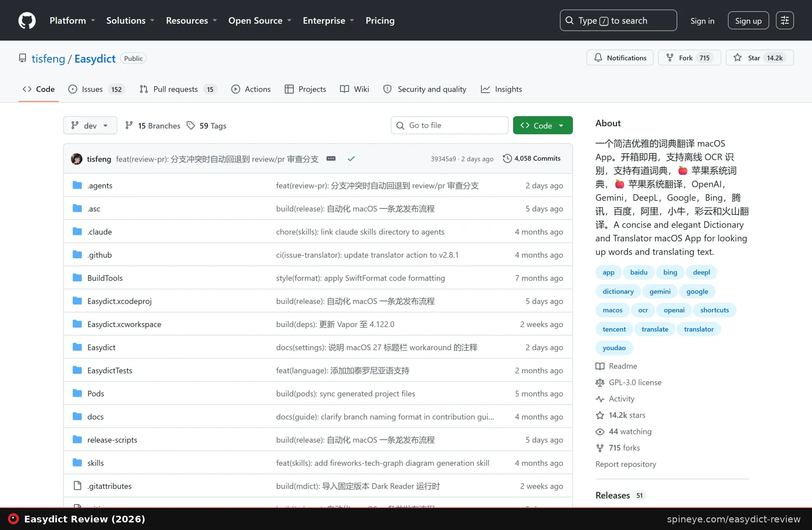Screen dimensions: 812x530
Task: Expand the Platform menu
Action: coord(72,21)
